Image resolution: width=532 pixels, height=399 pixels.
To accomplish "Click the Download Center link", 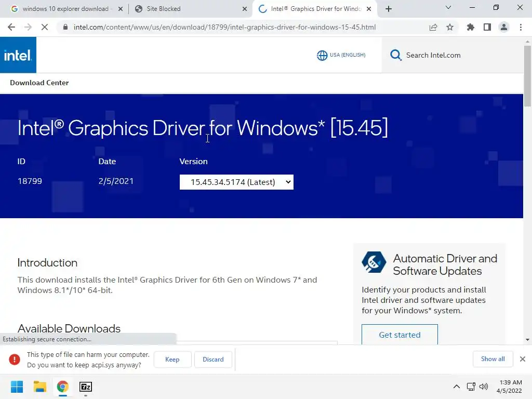I will (39, 83).
